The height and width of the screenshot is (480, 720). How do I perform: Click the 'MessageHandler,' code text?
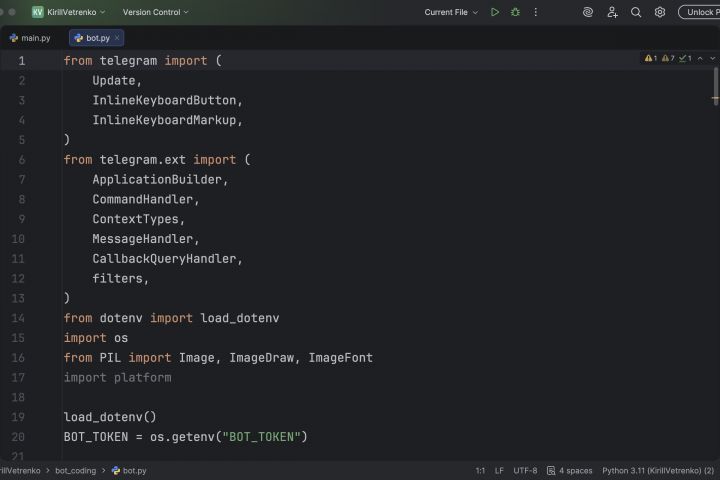click(x=146, y=239)
